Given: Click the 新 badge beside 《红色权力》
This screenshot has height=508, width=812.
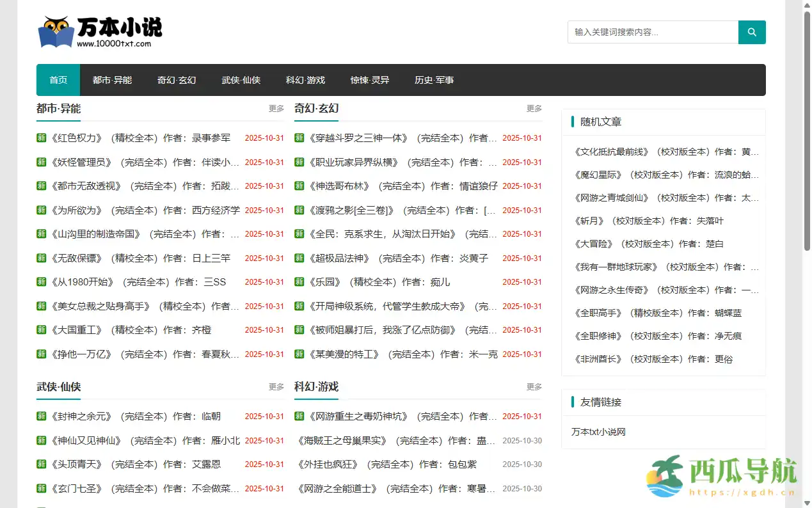Looking at the screenshot, I should [41, 138].
